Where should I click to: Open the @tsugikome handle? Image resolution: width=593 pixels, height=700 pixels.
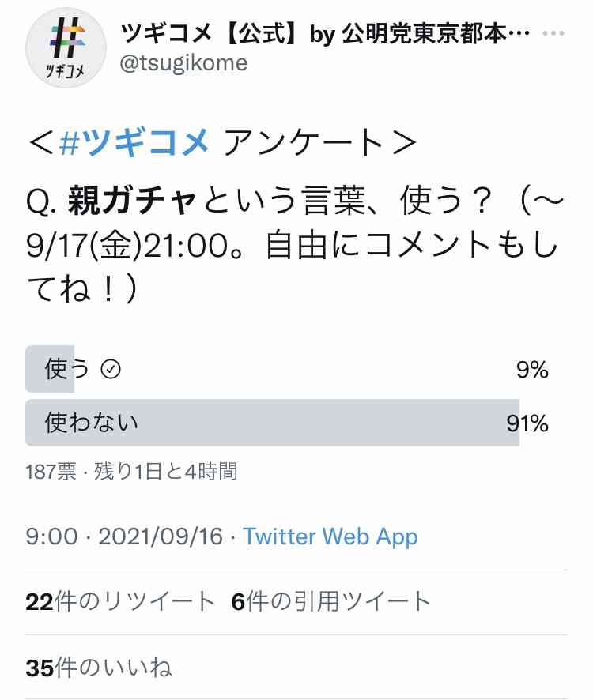[183, 63]
